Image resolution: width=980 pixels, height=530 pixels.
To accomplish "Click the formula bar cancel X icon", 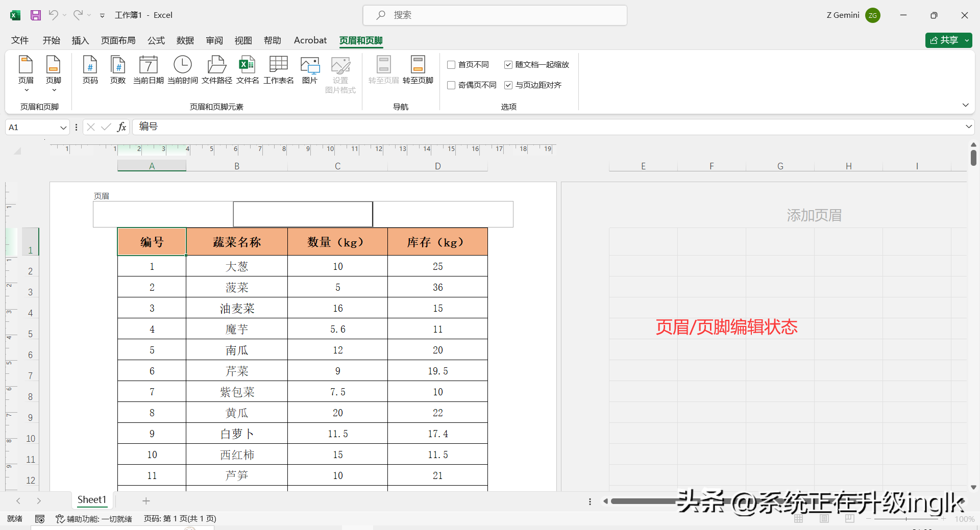I will coord(91,127).
